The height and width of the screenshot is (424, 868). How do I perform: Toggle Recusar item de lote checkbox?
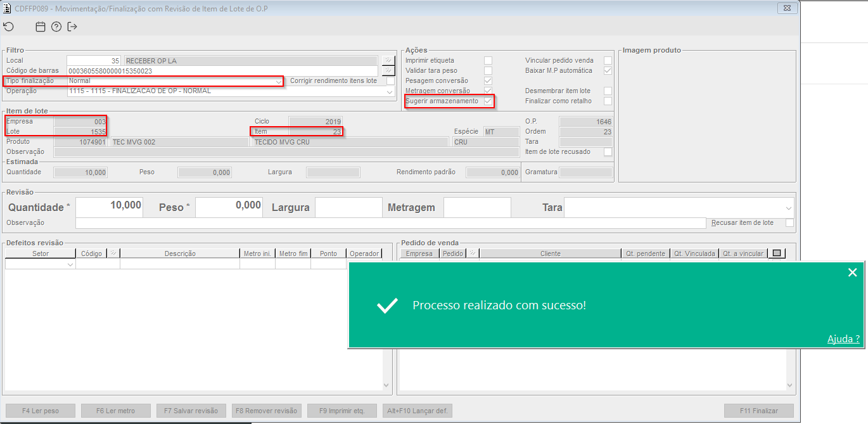coord(789,223)
